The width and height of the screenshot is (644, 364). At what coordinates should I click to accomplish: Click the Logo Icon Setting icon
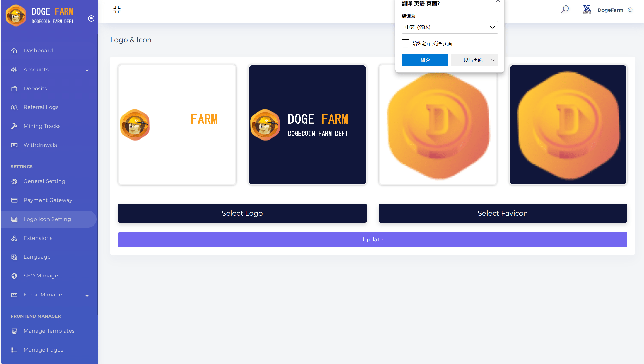(x=14, y=219)
